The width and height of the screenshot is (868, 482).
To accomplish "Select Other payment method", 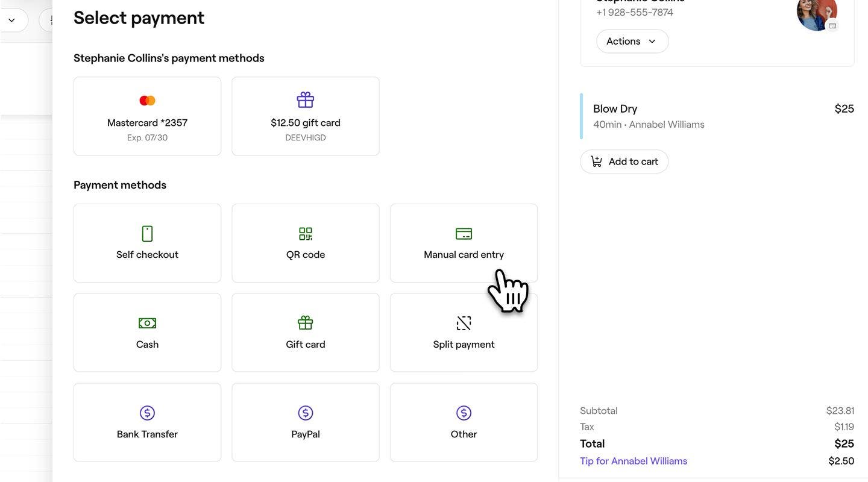I will pos(464,422).
